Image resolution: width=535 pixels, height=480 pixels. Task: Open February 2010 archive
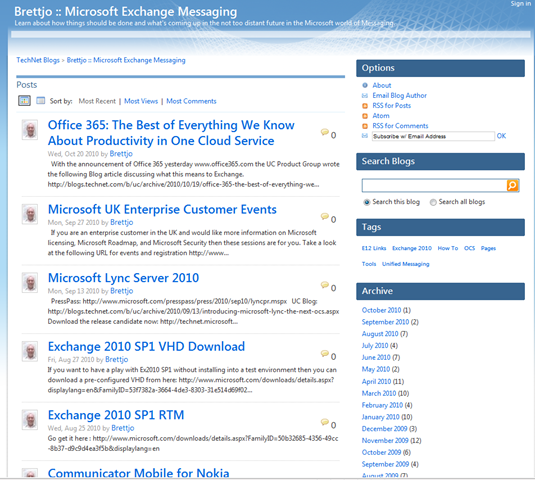[x=382, y=405]
